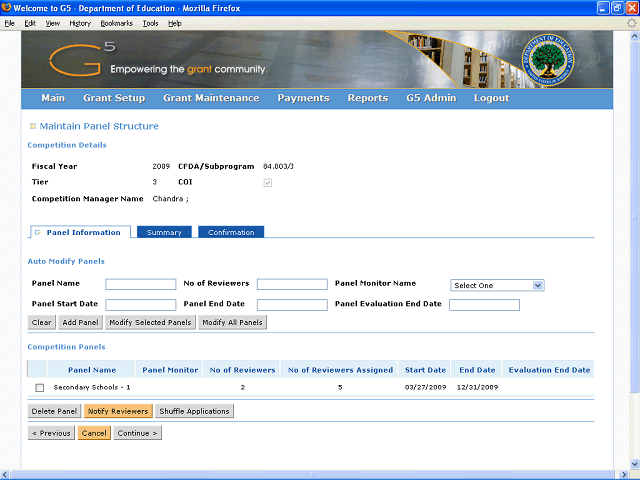The image size is (640, 480).
Task: Open the Grant Setup navigation menu
Action: tap(114, 98)
